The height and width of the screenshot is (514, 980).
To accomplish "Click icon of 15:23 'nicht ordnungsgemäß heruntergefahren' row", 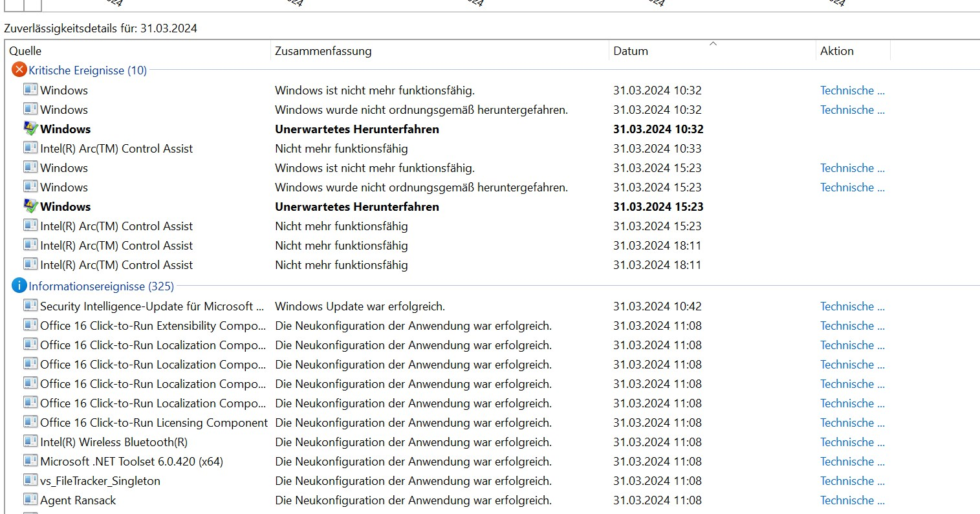I will pos(30,186).
